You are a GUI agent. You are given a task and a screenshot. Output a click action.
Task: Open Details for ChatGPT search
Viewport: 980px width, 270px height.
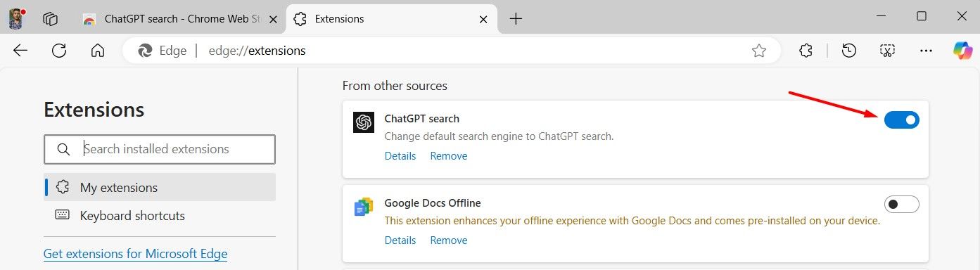click(400, 156)
